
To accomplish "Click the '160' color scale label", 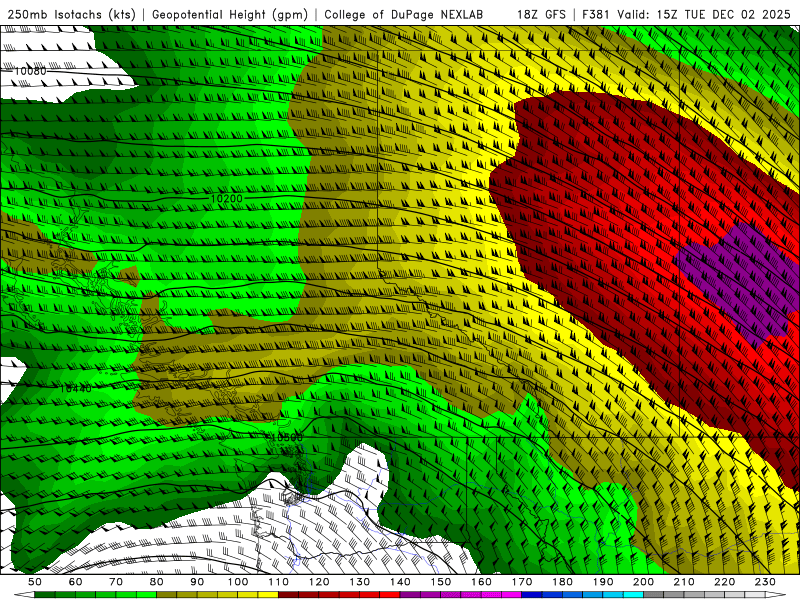I will (481, 582).
